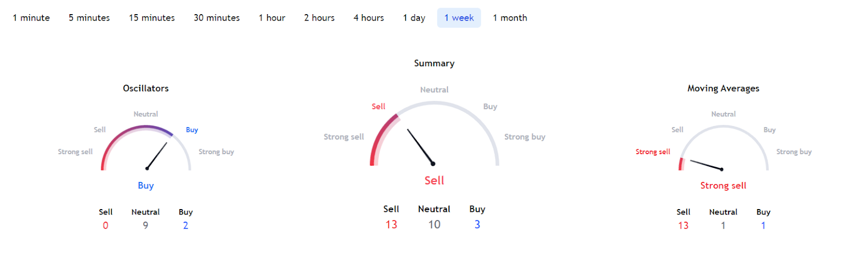Select the 30 minutes timeframe
This screenshot has width=868, height=265.
pyautogui.click(x=216, y=18)
